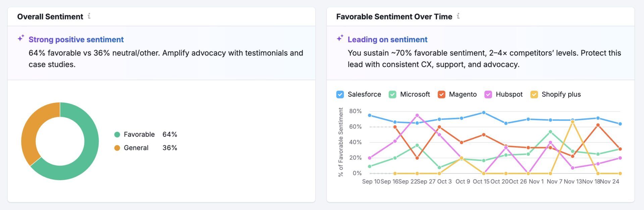The height and width of the screenshot is (210, 644).
Task: Select Salesforce's Oct 15 data point on the chart
Action: coord(484,113)
